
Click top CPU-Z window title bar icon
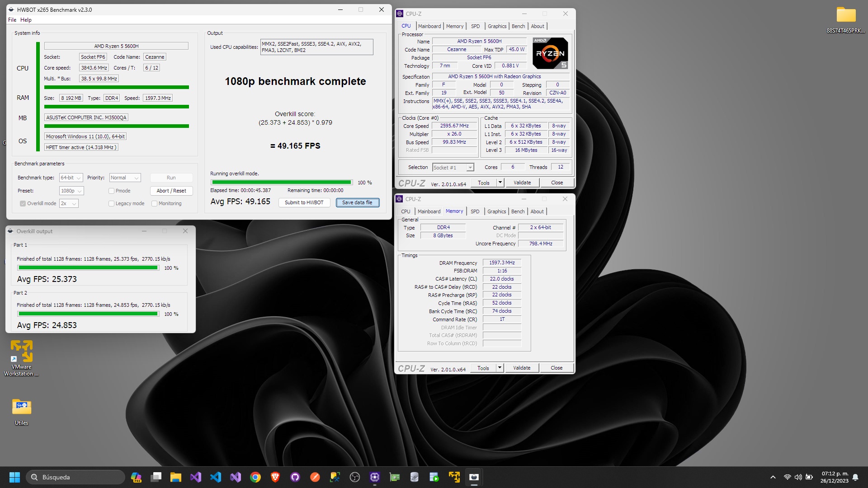400,14
